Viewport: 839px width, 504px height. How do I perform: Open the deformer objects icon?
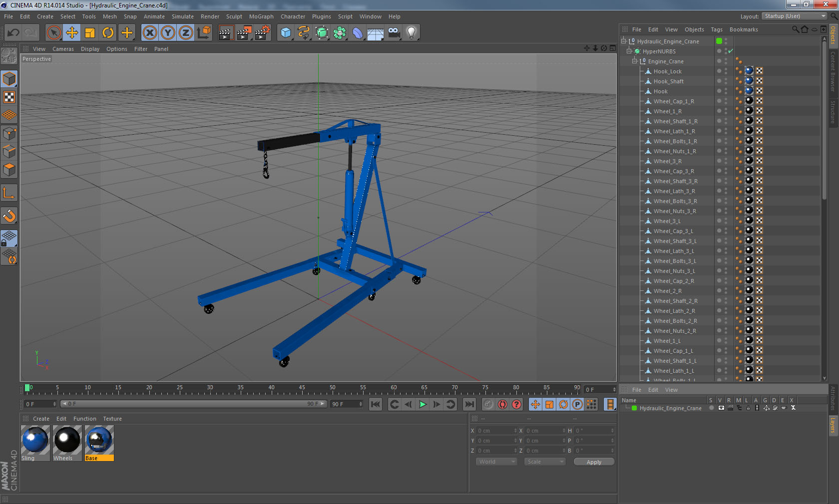pos(358,33)
